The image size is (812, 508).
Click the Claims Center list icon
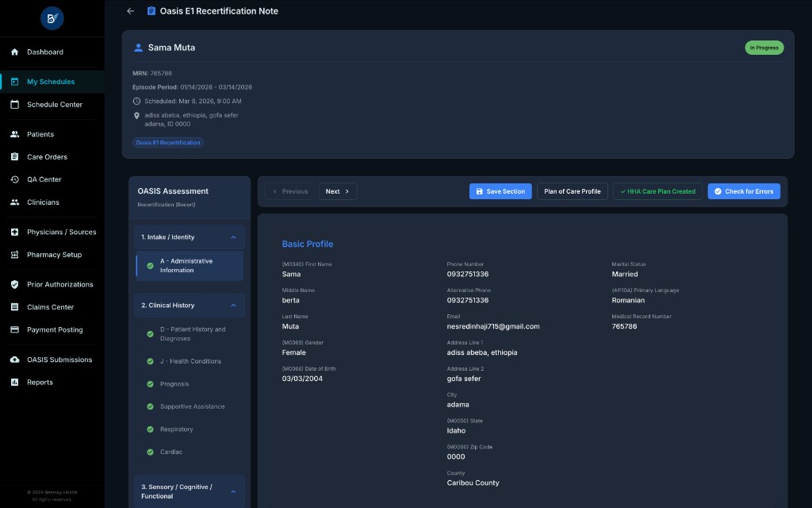14,307
